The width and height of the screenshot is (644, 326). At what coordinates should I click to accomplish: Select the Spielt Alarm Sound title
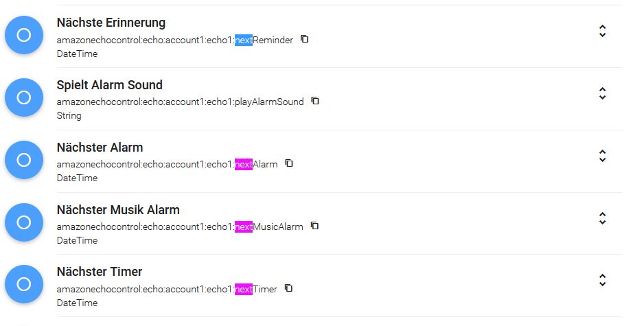pos(110,85)
